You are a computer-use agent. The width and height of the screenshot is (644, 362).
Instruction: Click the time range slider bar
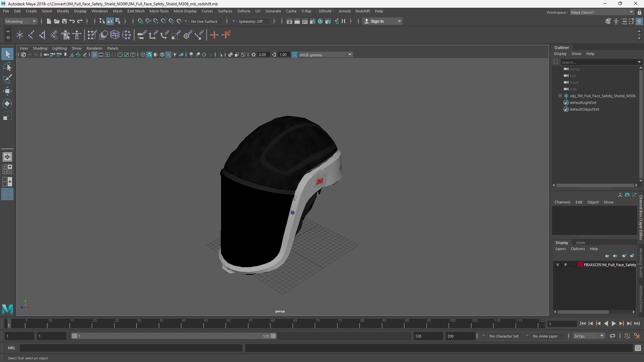click(x=174, y=336)
